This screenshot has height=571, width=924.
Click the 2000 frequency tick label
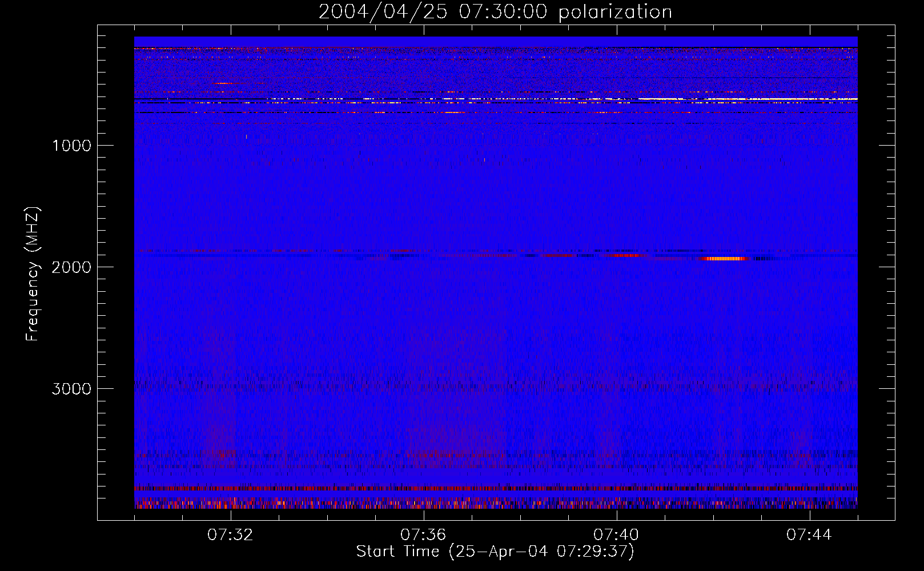coord(71,267)
